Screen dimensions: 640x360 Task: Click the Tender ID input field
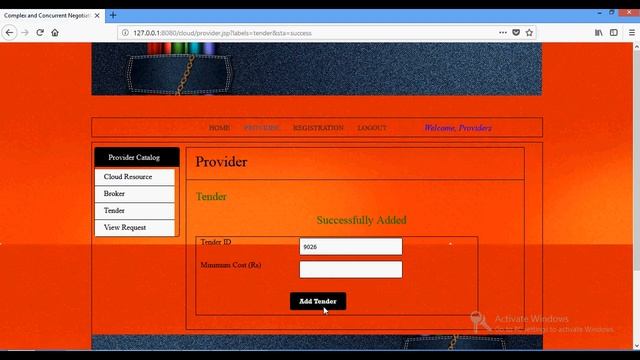pyautogui.click(x=351, y=247)
